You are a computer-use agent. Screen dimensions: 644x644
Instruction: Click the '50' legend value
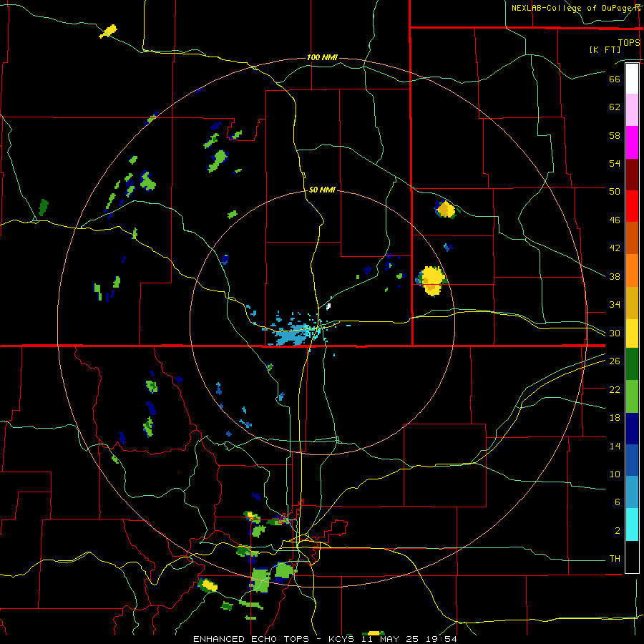pyautogui.click(x=615, y=192)
